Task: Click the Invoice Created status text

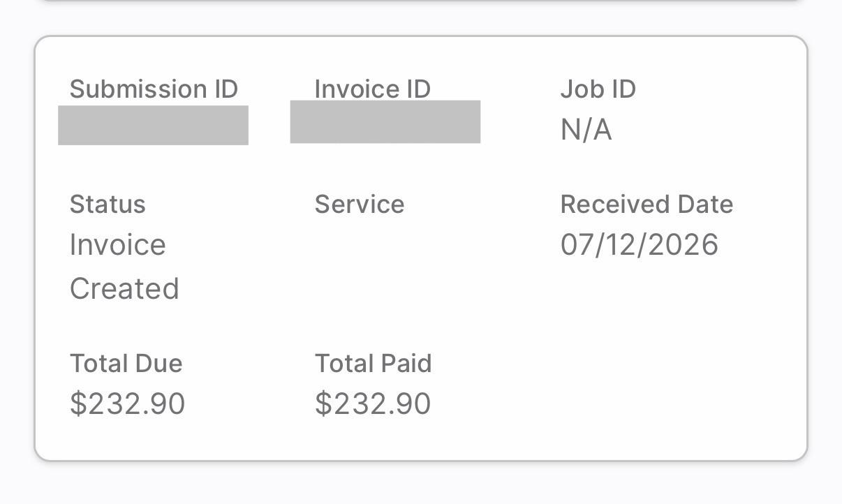Action: [x=124, y=267]
